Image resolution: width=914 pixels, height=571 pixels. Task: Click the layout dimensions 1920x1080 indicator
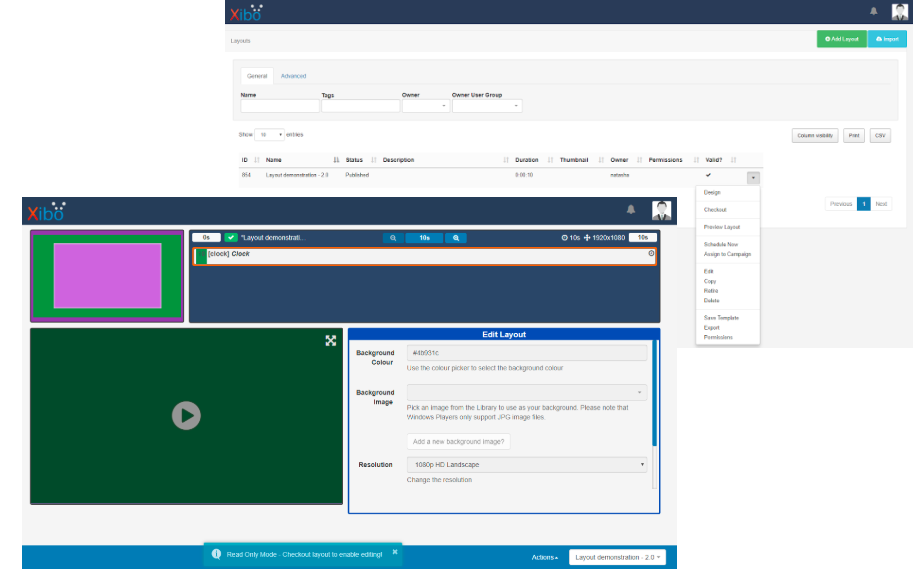pos(604,238)
